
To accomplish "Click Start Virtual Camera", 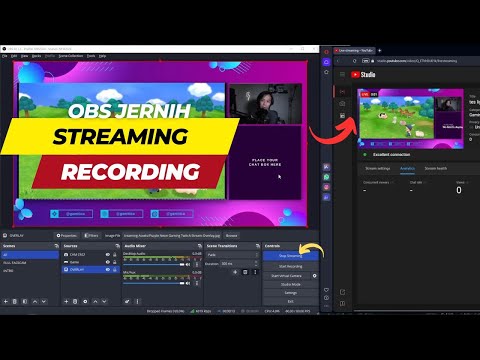I will pyautogui.click(x=286, y=276).
